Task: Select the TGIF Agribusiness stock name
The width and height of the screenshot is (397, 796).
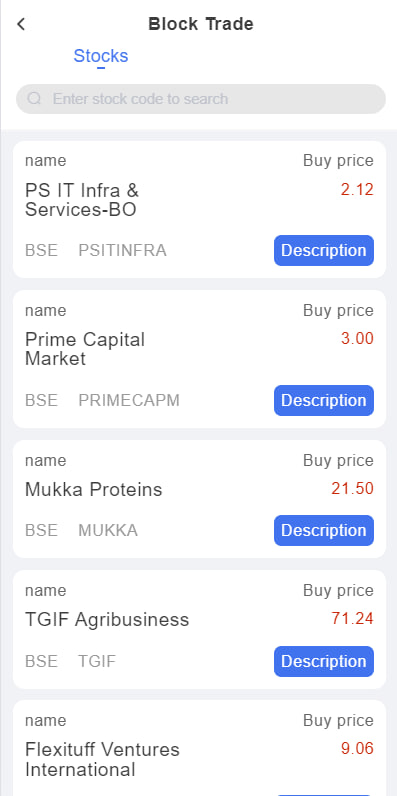Action: click(107, 619)
